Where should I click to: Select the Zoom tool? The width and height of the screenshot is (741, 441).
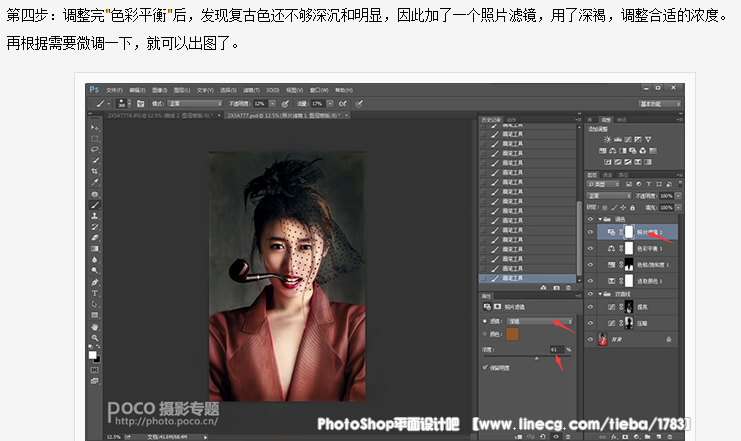(95, 337)
